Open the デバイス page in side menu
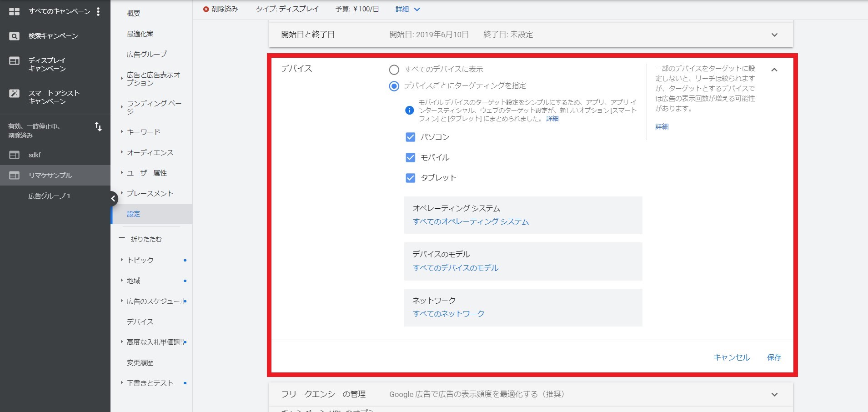868x412 pixels. (140, 322)
